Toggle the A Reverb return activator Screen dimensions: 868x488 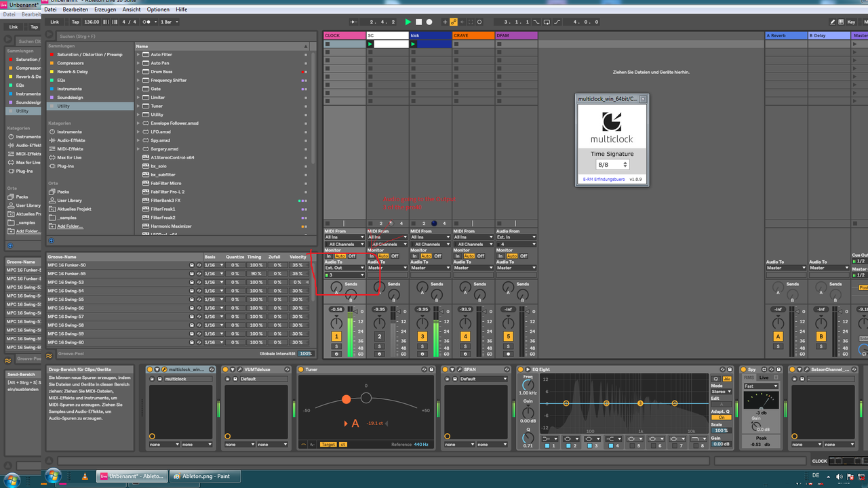coord(778,337)
